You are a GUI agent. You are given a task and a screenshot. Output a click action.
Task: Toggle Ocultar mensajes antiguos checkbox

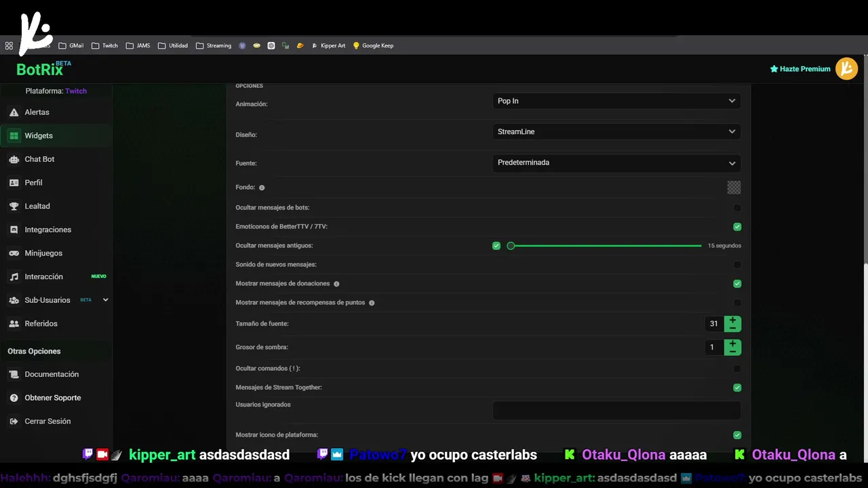496,246
